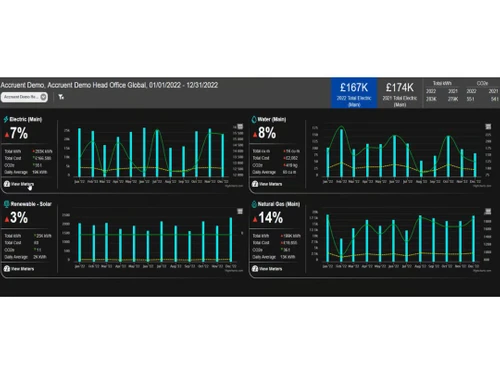
Task: Click View Meters under Renewable - Solar
Action: (x=22, y=269)
